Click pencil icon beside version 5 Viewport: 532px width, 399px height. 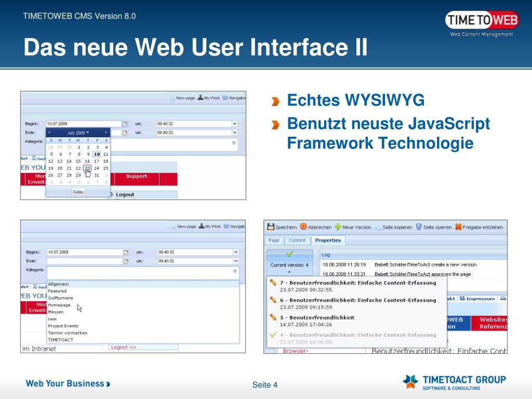(x=273, y=317)
